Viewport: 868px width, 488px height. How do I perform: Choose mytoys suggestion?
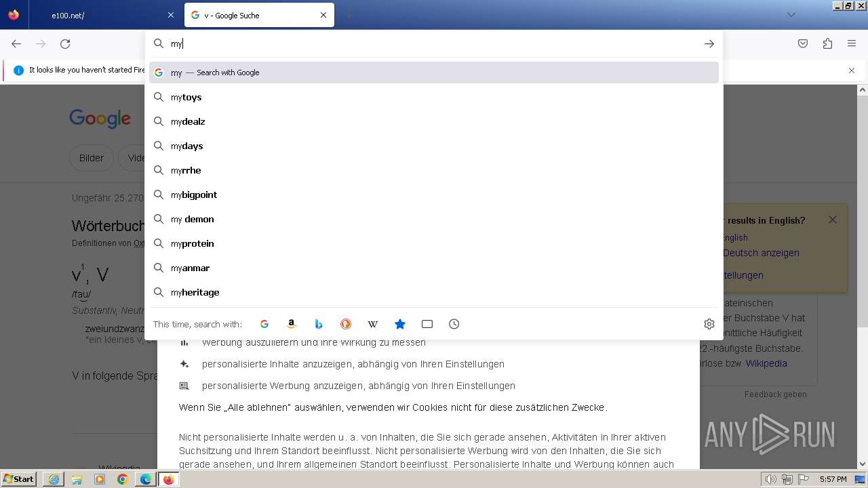point(434,97)
